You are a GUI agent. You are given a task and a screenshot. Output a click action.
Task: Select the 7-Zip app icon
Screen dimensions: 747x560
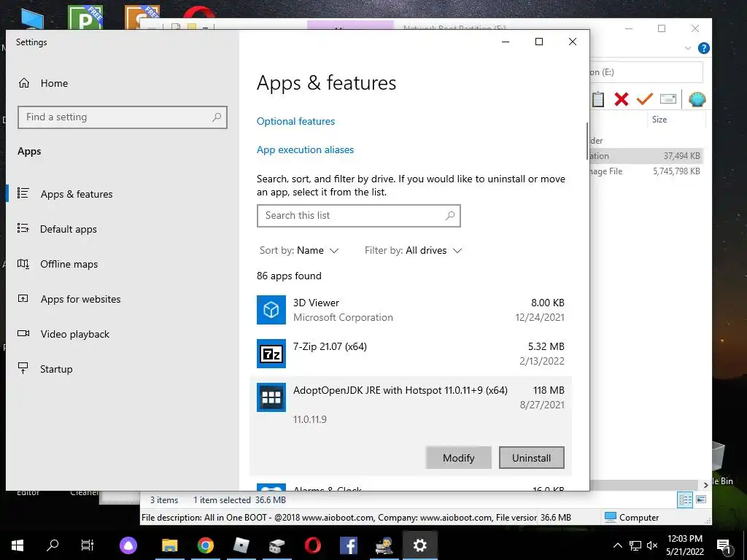tap(271, 354)
